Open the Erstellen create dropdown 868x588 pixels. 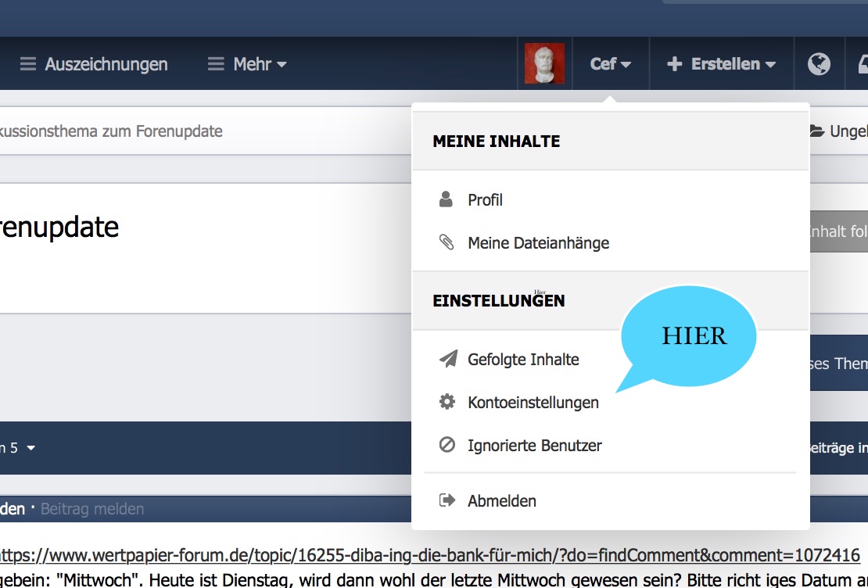click(x=721, y=64)
